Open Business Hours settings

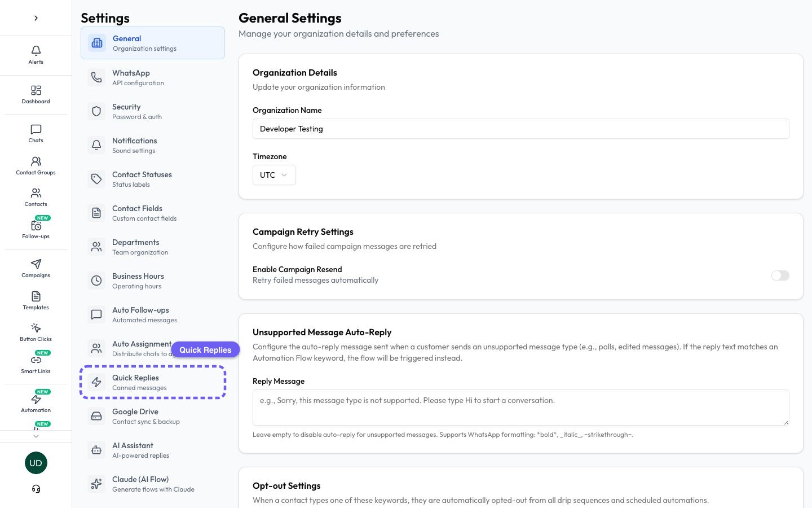[153, 281]
